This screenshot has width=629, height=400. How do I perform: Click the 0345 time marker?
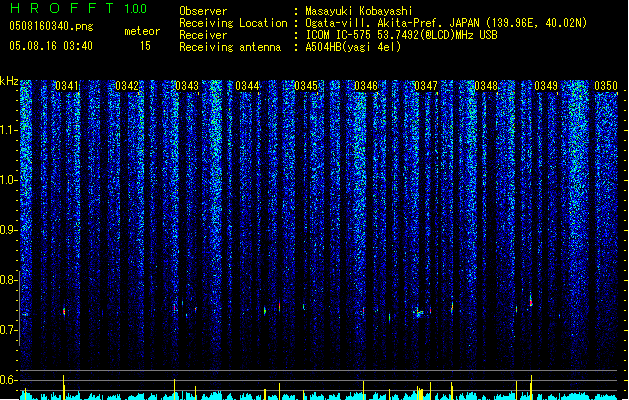306,86
